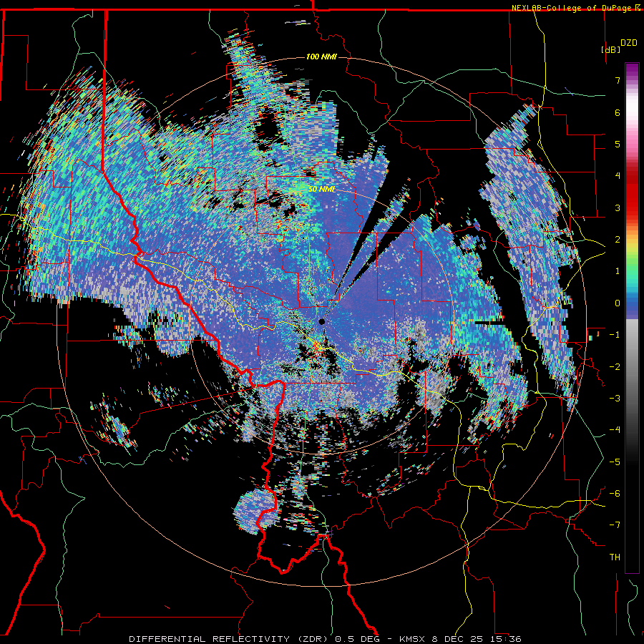Viewport: 644px width, 644px height.
Task: Click the "-5" value on the color scale
Action: pos(615,462)
